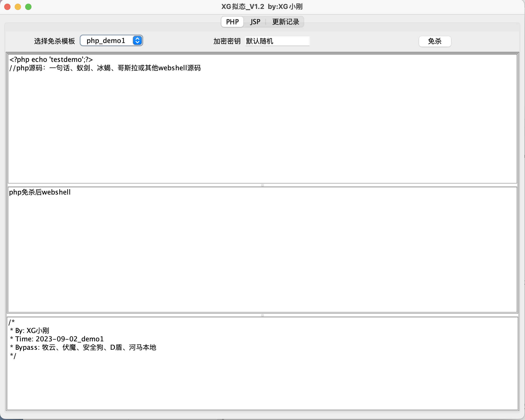
Task: Click the Time: 2023-09-02_demo1 line
Action: click(57, 339)
